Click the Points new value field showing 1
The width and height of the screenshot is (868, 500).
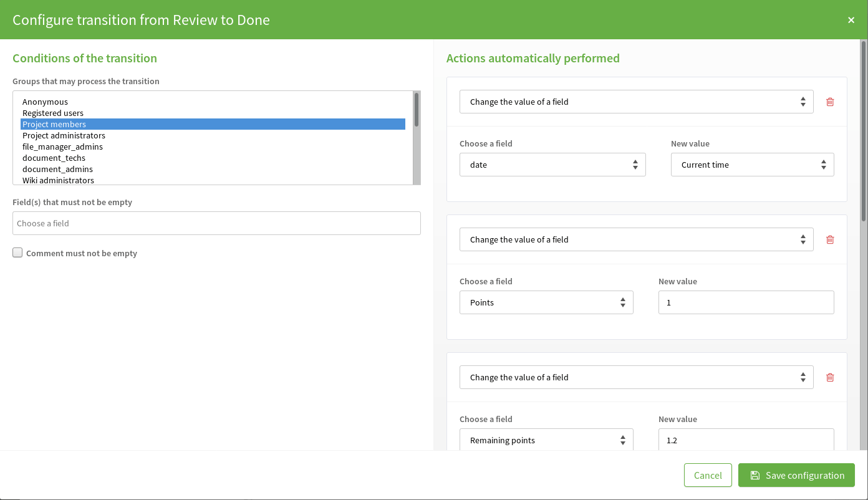746,302
